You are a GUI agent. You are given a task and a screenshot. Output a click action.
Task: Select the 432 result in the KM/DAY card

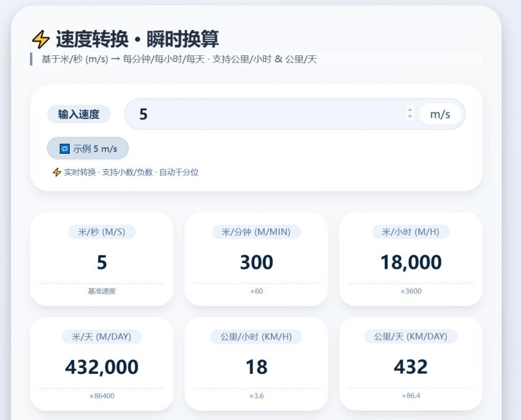(411, 367)
